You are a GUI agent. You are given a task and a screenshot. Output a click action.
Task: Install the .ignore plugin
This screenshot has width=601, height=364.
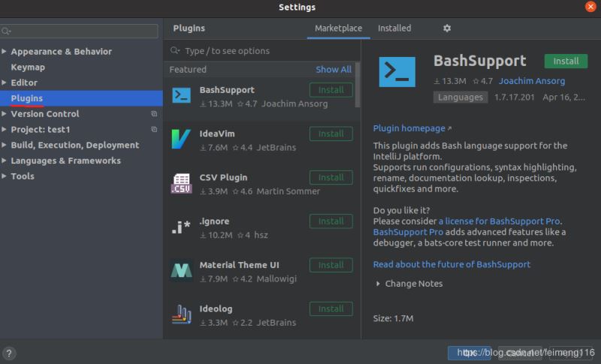click(331, 221)
